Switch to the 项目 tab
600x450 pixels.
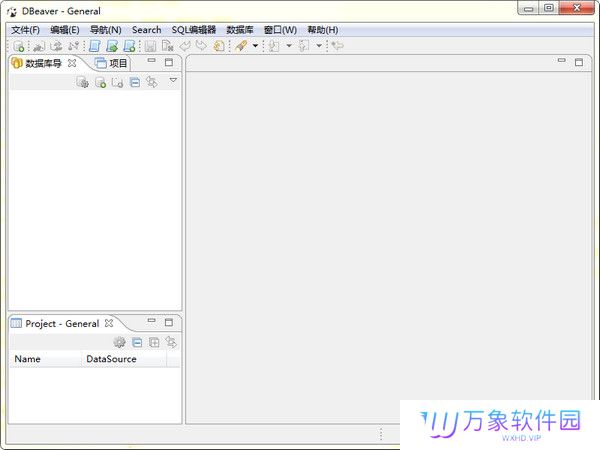(111, 63)
